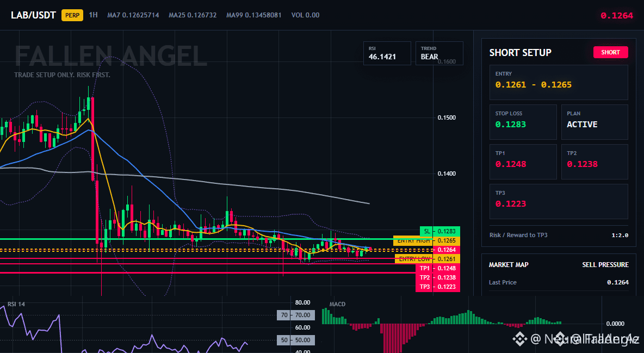The height and width of the screenshot is (353, 644).
Task: Click the TREND BEAR info box
Action: [439, 53]
